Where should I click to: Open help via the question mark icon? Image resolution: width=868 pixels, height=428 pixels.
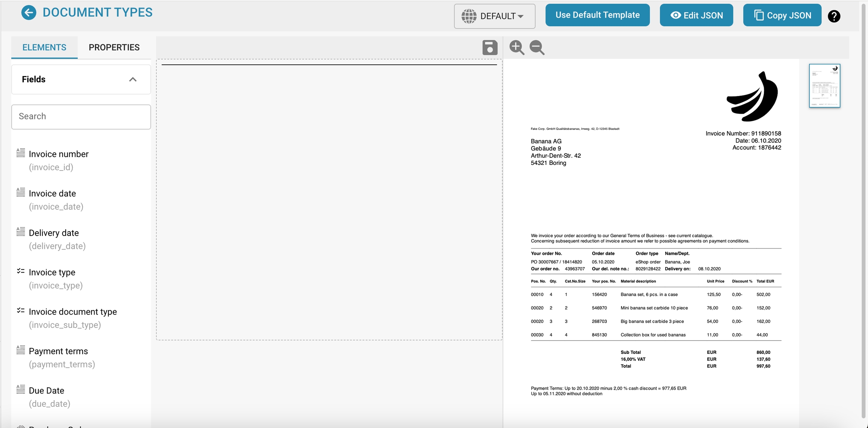(834, 16)
